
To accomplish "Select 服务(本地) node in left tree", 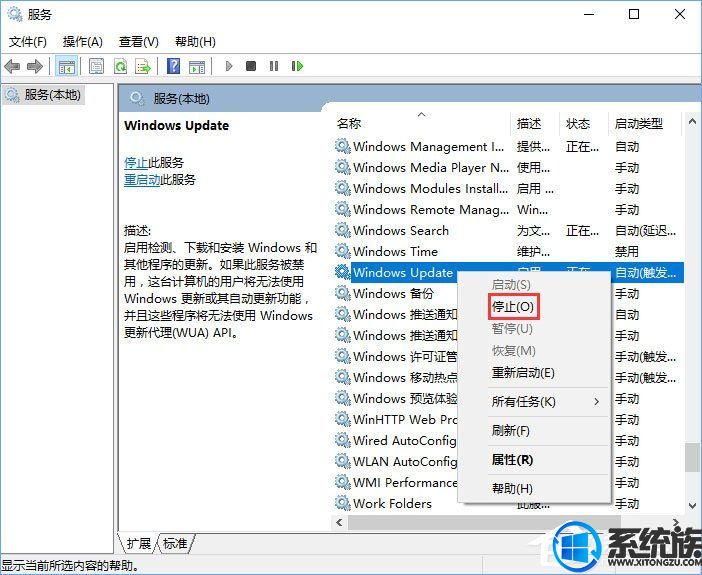I will click(x=43, y=95).
